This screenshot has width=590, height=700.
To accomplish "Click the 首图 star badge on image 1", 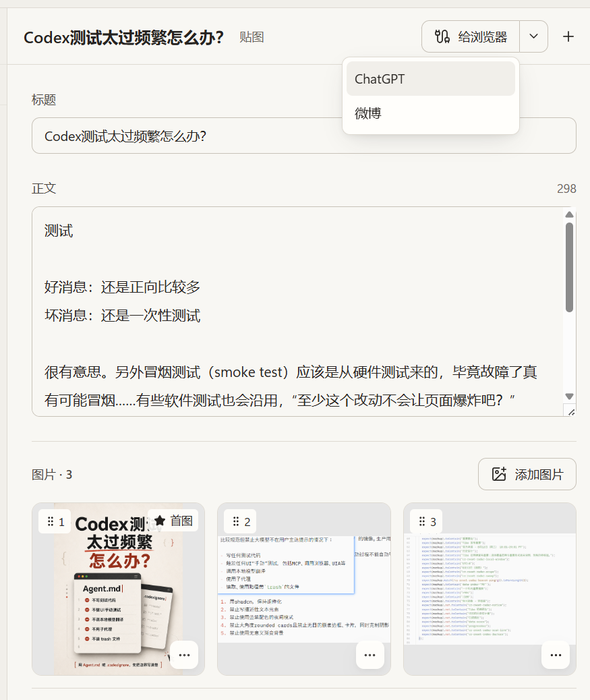I will point(173,521).
